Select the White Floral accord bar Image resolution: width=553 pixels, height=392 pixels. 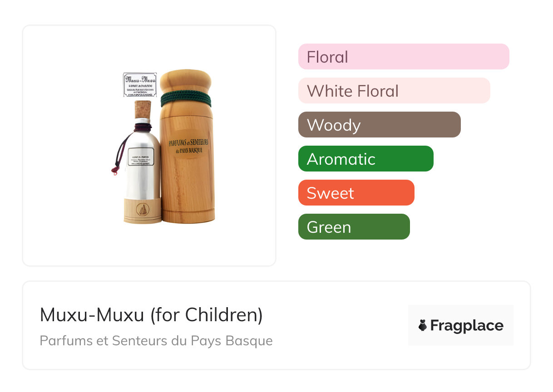(x=394, y=91)
